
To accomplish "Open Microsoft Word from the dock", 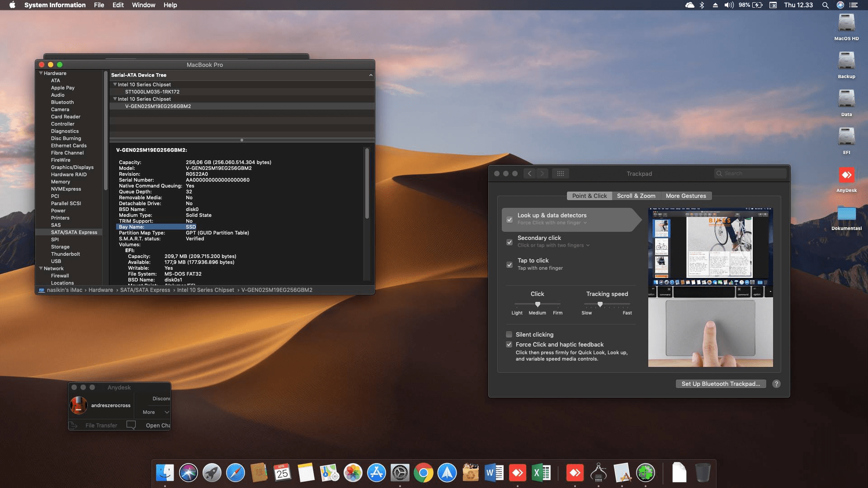I will point(494,473).
